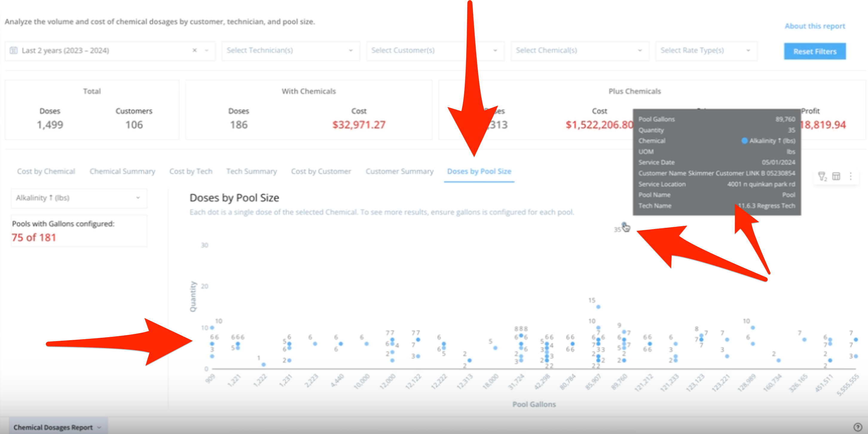Open the chart's three-dot more options menu
Image resolution: width=868 pixels, height=434 pixels.
click(x=850, y=176)
